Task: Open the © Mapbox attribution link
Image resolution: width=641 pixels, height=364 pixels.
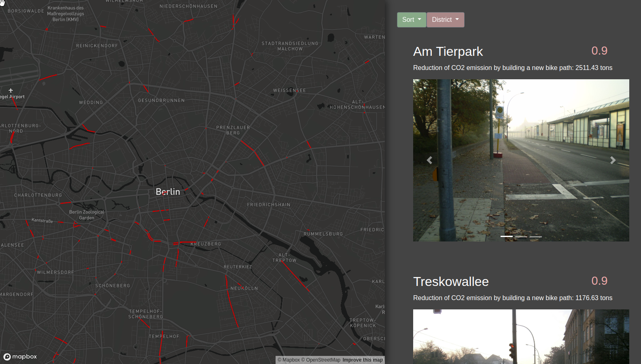Action: pyautogui.click(x=289, y=360)
